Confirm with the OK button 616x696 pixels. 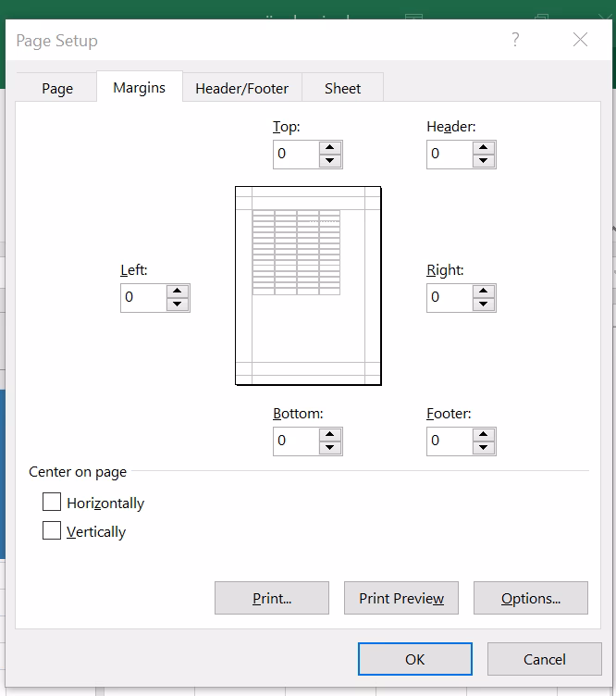tap(415, 659)
